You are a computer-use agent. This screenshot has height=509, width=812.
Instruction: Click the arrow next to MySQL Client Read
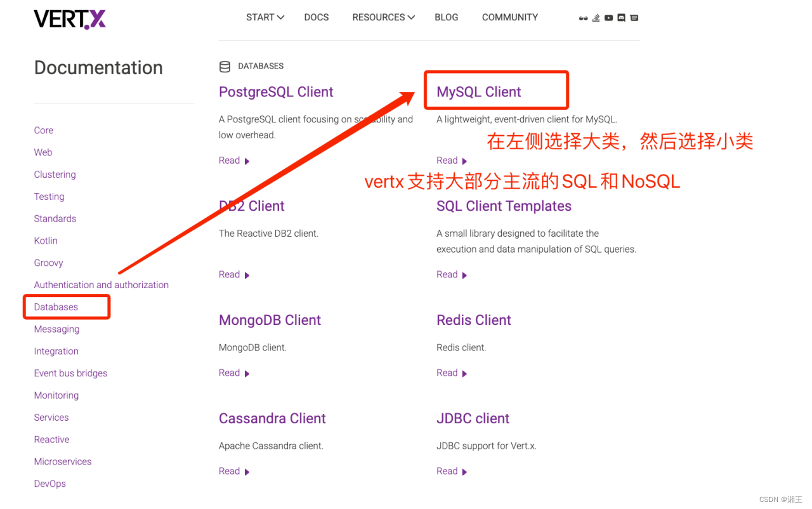point(464,161)
